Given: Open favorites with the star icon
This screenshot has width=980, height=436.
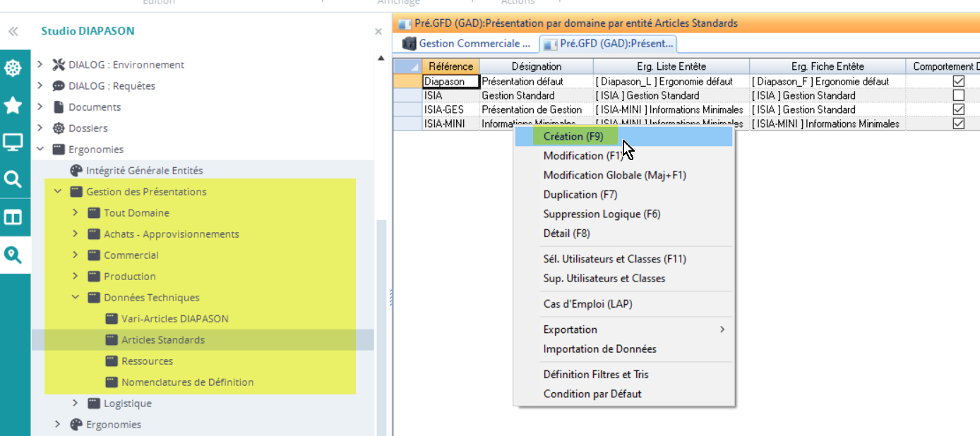Looking at the screenshot, I should point(13,106).
